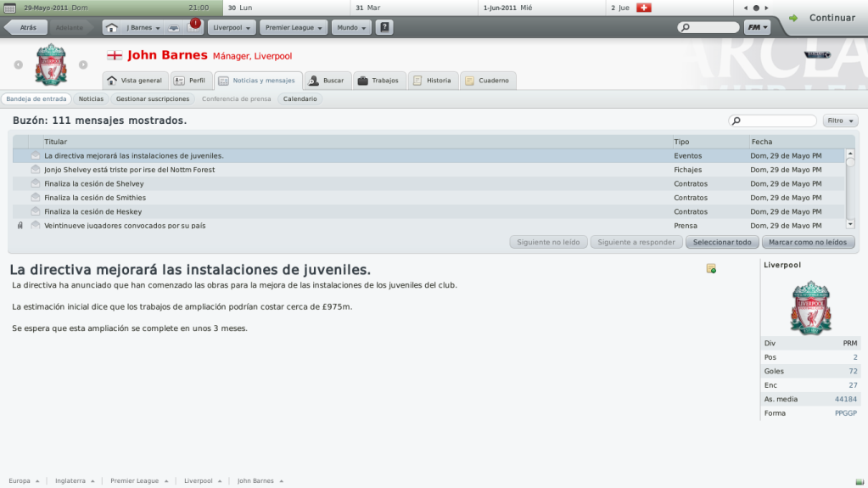Open the FM menu dropdown
The image size is (868, 488).
(758, 27)
